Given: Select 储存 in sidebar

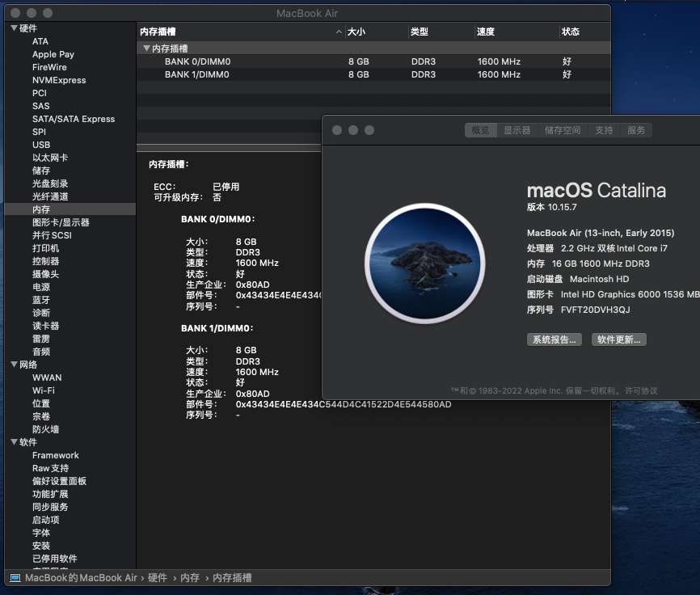Looking at the screenshot, I should 41,171.
